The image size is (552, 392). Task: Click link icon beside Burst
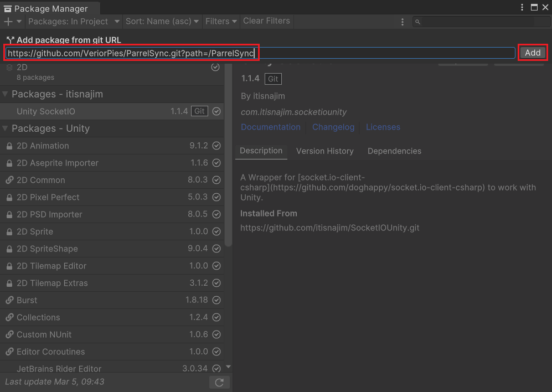(x=9, y=300)
